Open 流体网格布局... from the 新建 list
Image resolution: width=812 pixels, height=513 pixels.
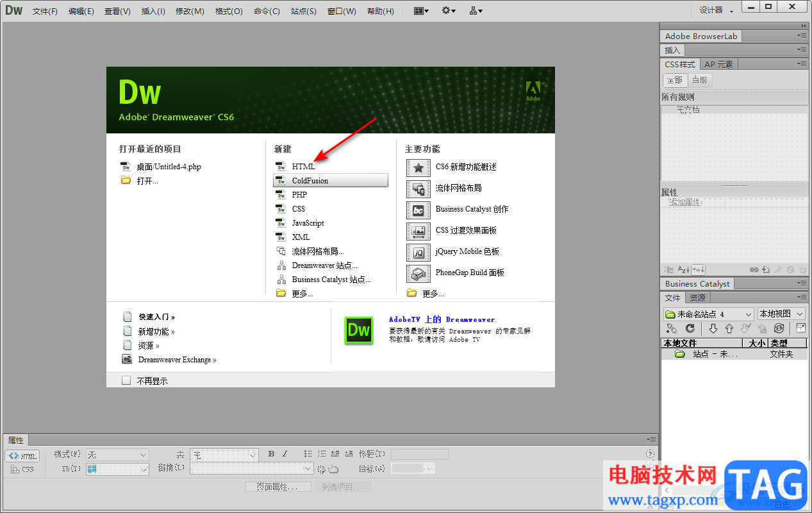(x=318, y=251)
